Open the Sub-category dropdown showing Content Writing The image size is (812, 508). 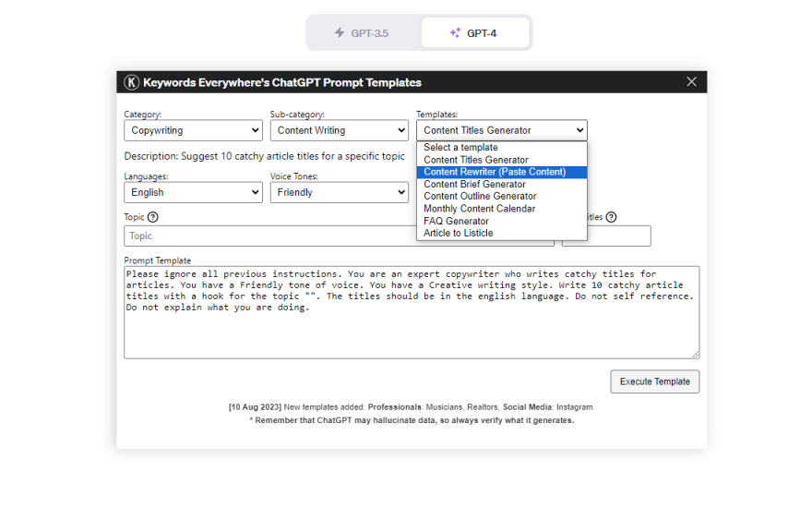coord(339,130)
